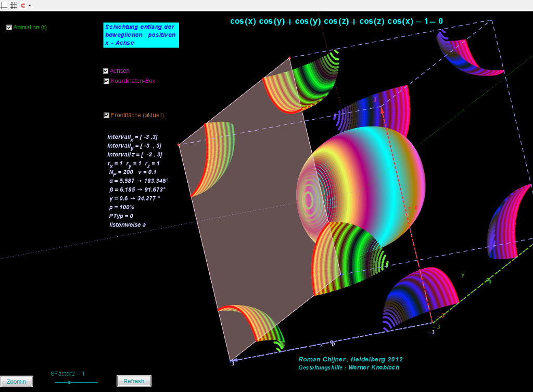Click the SFactor2 = 1 label
This screenshot has width=533, height=392.
pos(67,373)
